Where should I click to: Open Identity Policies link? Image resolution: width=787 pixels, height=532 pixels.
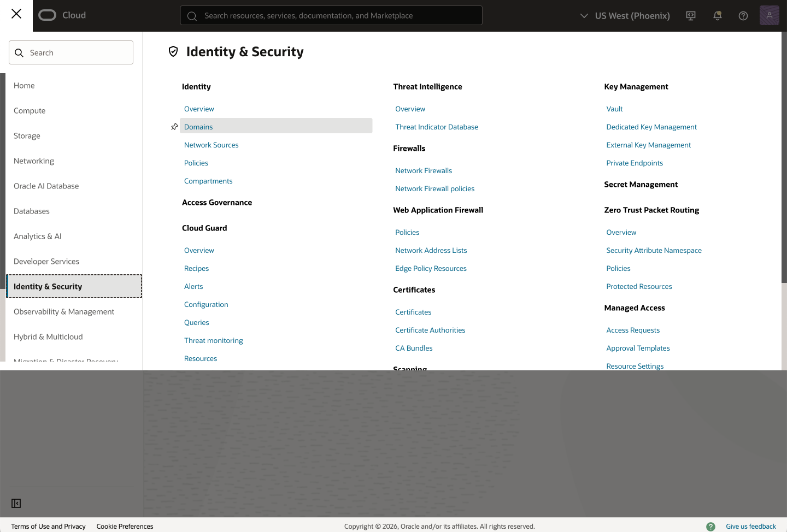tap(196, 163)
